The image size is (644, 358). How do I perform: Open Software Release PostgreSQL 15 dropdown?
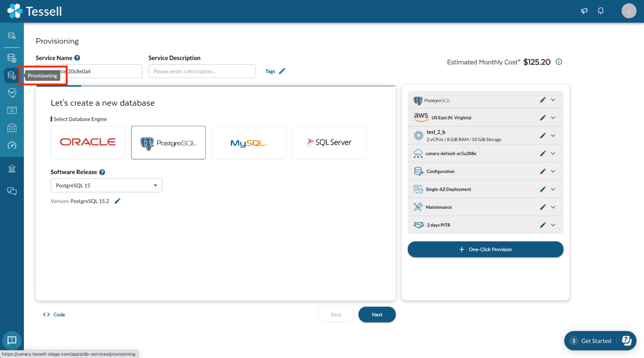pos(106,185)
